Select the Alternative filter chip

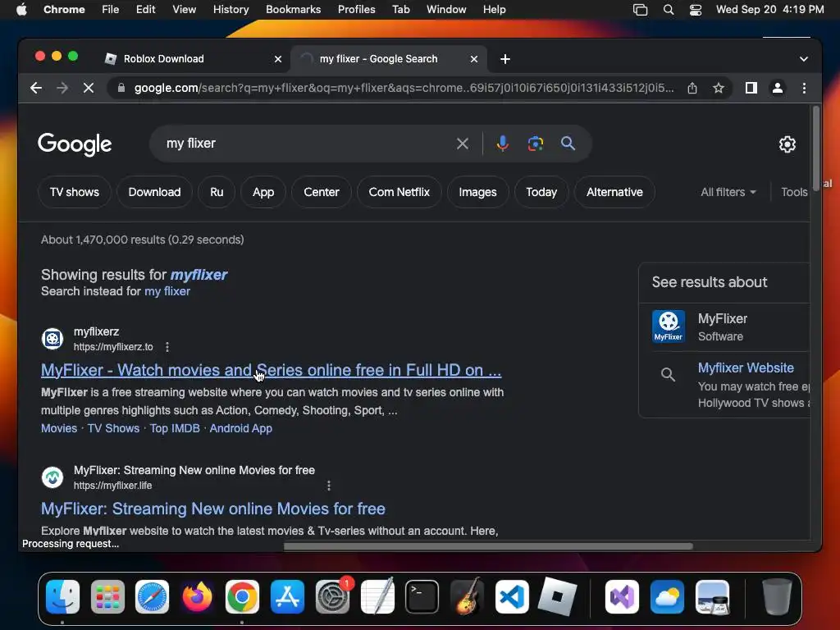pos(614,192)
